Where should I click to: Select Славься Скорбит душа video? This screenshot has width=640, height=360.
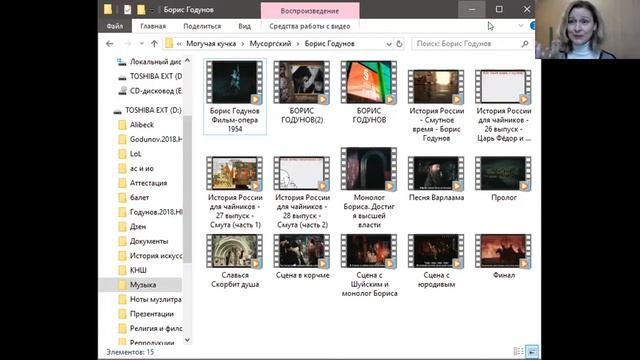tap(235, 261)
